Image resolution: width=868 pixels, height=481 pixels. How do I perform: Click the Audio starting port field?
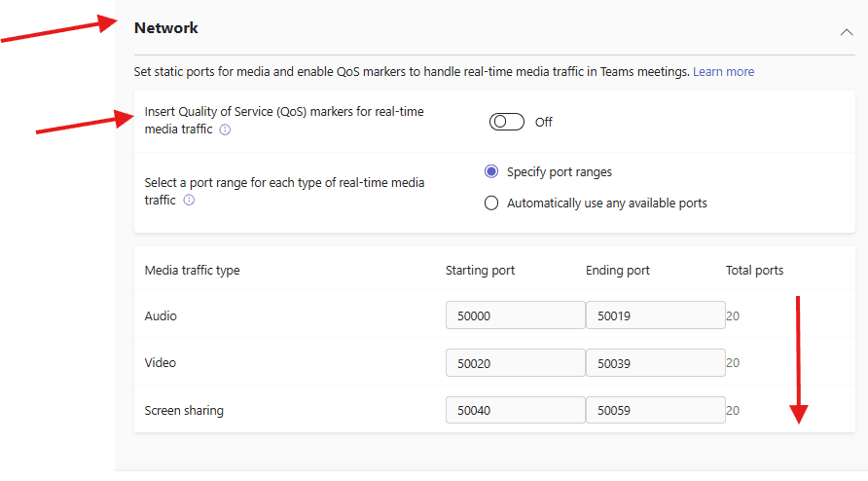[515, 316]
